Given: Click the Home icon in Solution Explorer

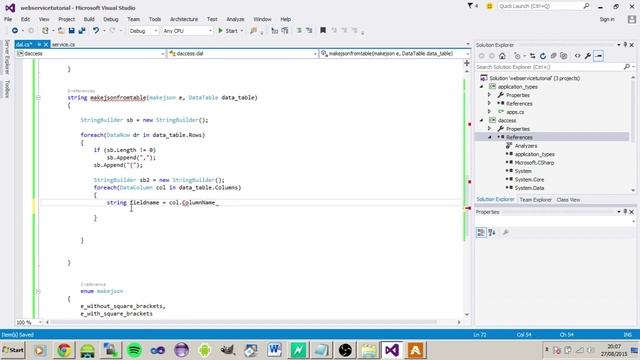Looking at the screenshot, I should (x=502, y=56).
